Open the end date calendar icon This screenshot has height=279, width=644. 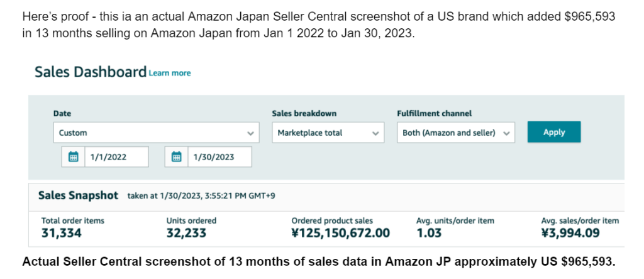pos(177,156)
